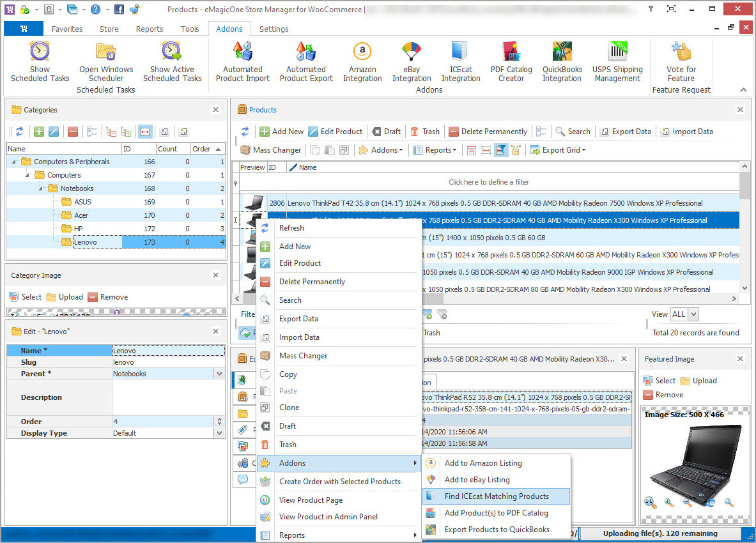Select View Product Page from context menu

339,500
